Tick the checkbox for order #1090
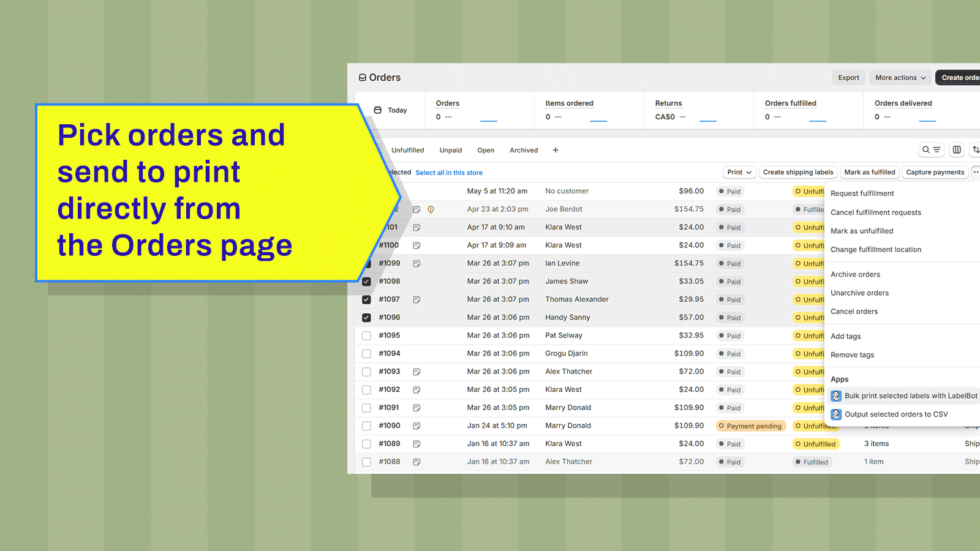 coord(366,426)
